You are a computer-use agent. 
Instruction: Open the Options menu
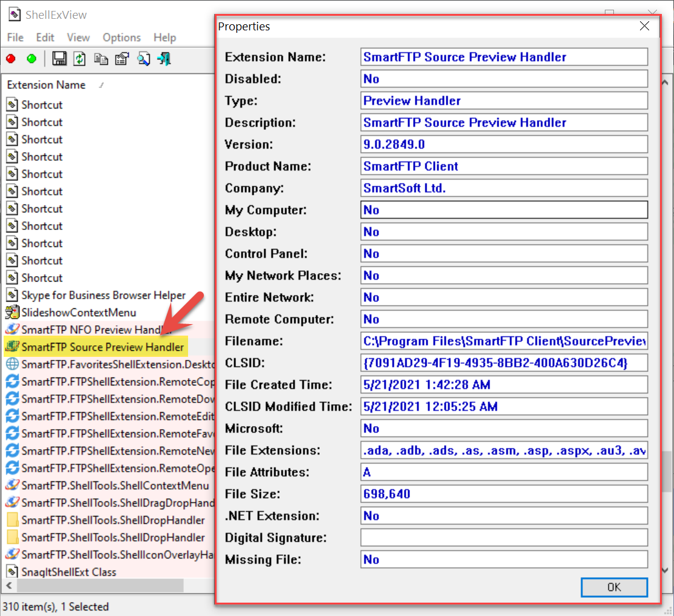121,38
